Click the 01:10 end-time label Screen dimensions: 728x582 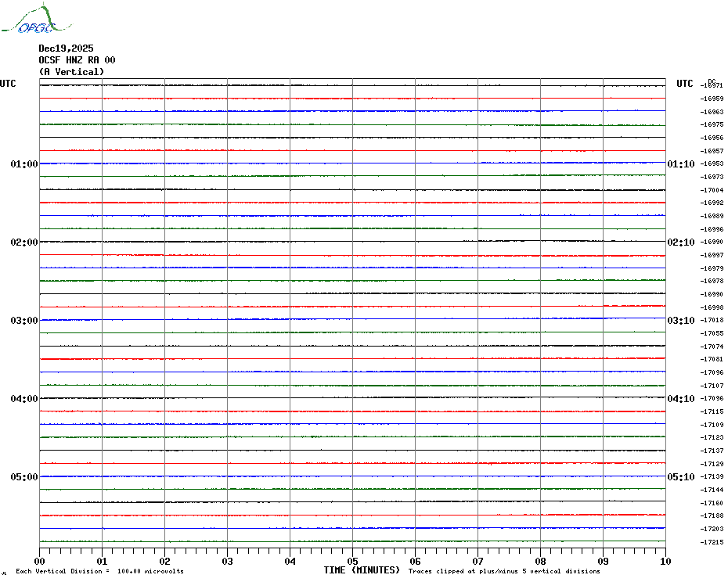pyautogui.click(x=681, y=164)
